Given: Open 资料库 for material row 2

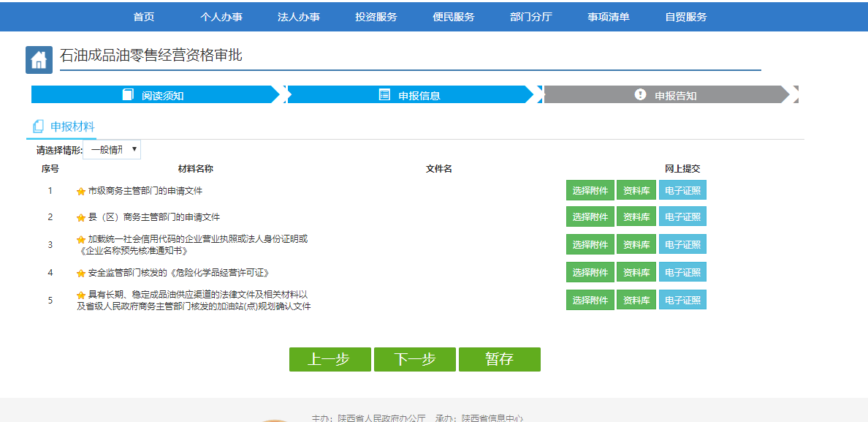Looking at the screenshot, I should (x=636, y=217).
